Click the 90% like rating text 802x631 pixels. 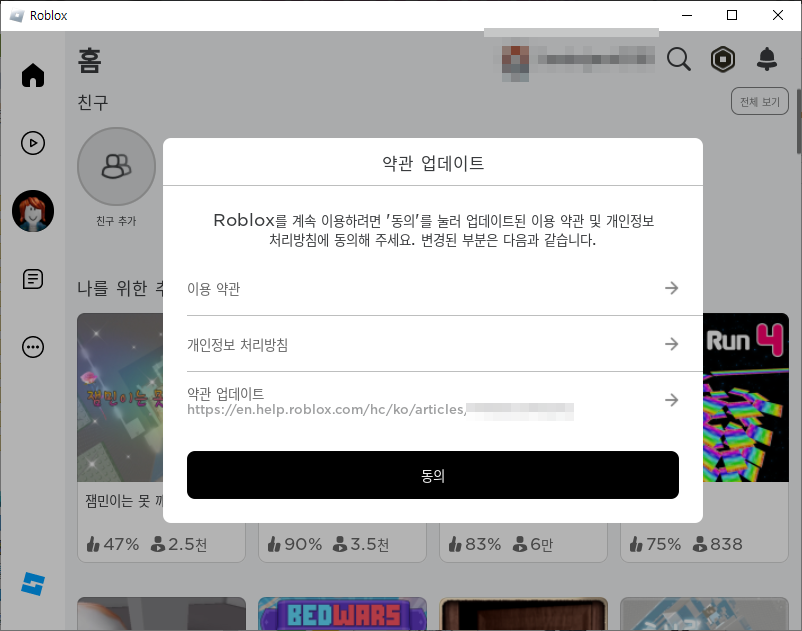[303, 544]
